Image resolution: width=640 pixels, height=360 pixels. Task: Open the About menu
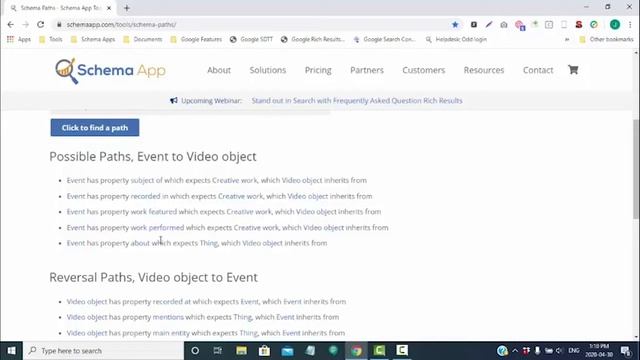pyautogui.click(x=219, y=70)
